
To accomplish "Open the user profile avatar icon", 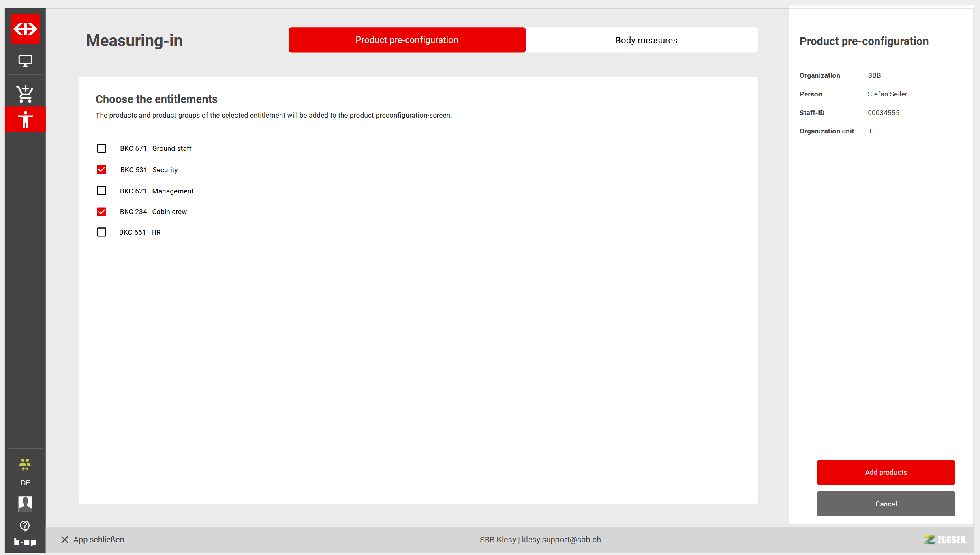I will tap(25, 504).
